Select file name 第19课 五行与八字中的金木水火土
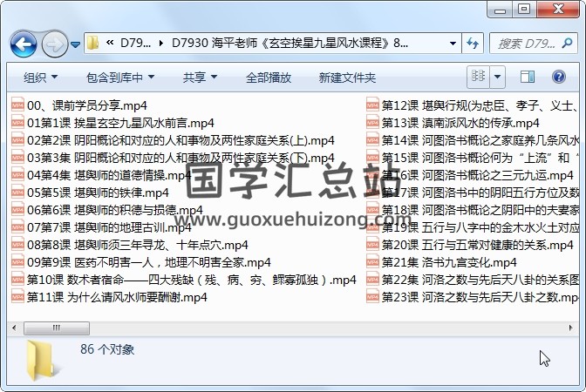 (x=480, y=227)
